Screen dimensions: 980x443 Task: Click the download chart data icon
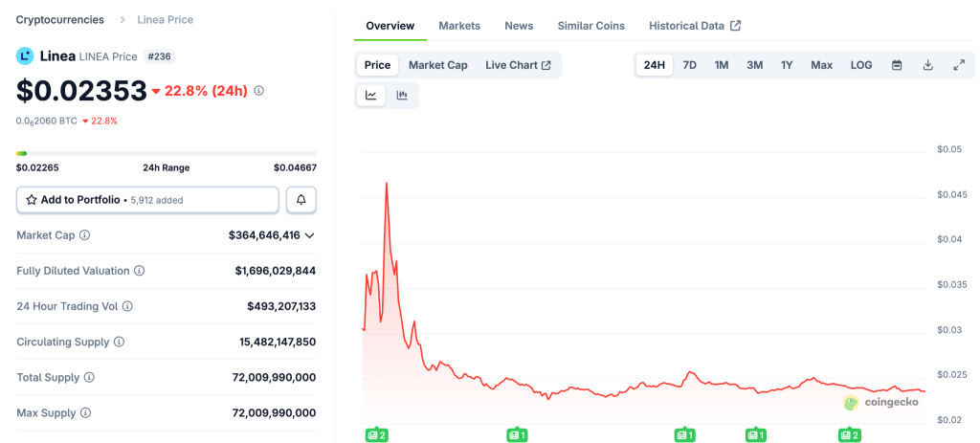coord(928,65)
